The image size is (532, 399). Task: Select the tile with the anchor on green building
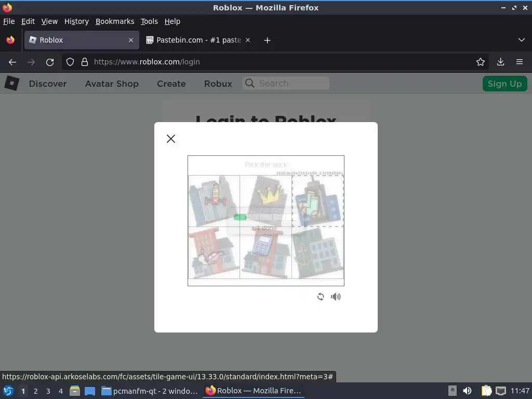tap(317, 253)
